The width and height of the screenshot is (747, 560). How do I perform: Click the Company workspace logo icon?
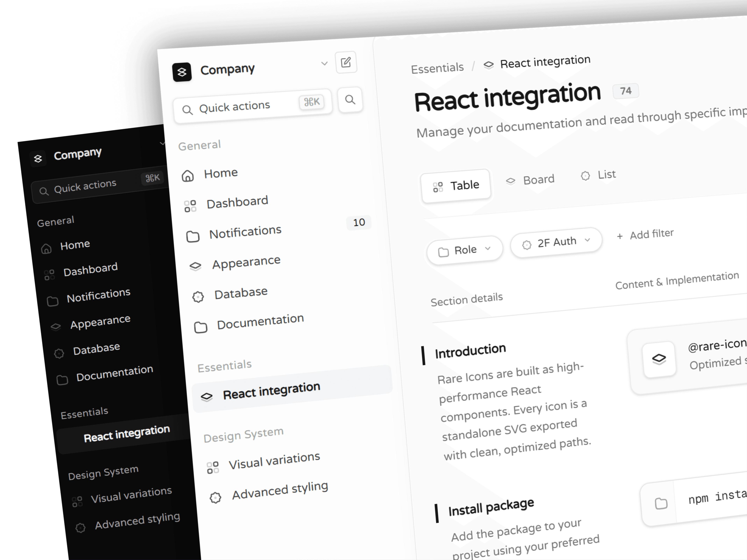coord(182,72)
